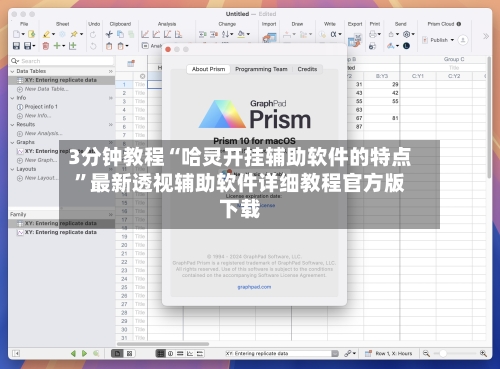Open an existing file with the Open icon
The image size is (500, 369).
[x=32, y=34]
